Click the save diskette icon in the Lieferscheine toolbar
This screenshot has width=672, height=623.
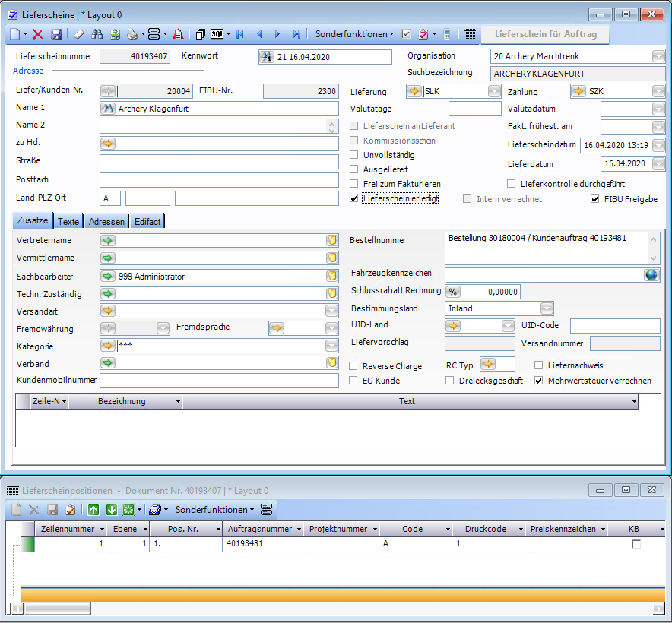pyautogui.click(x=55, y=34)
